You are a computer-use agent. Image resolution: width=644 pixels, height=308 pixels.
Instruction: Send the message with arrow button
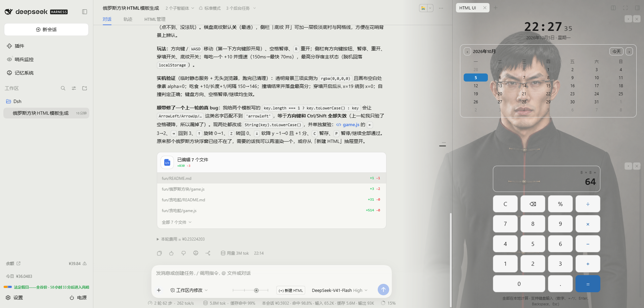coord(383,290)
